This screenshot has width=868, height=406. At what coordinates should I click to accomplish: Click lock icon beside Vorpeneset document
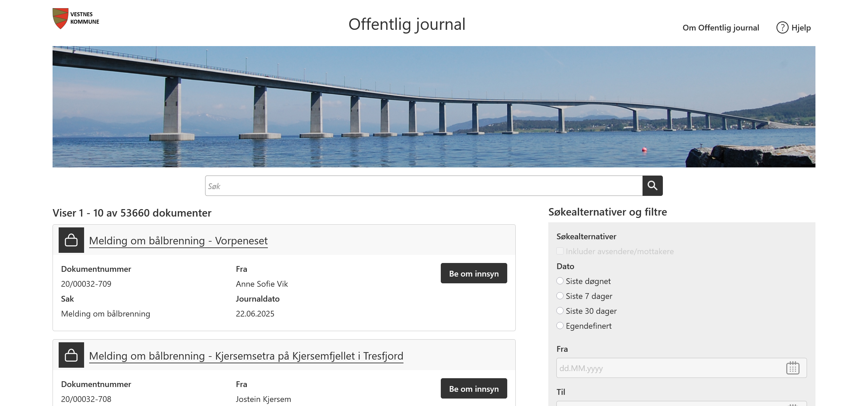click(x=71, y=240)
